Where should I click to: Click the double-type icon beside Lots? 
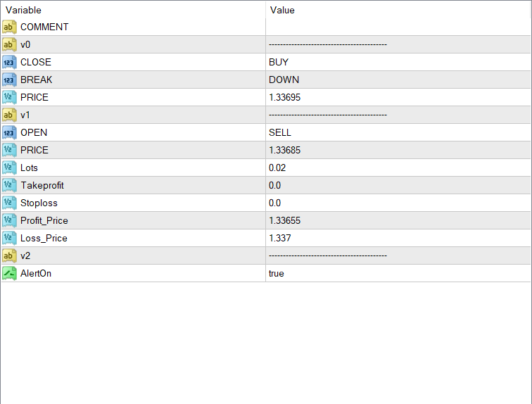(x=9, y=168)
